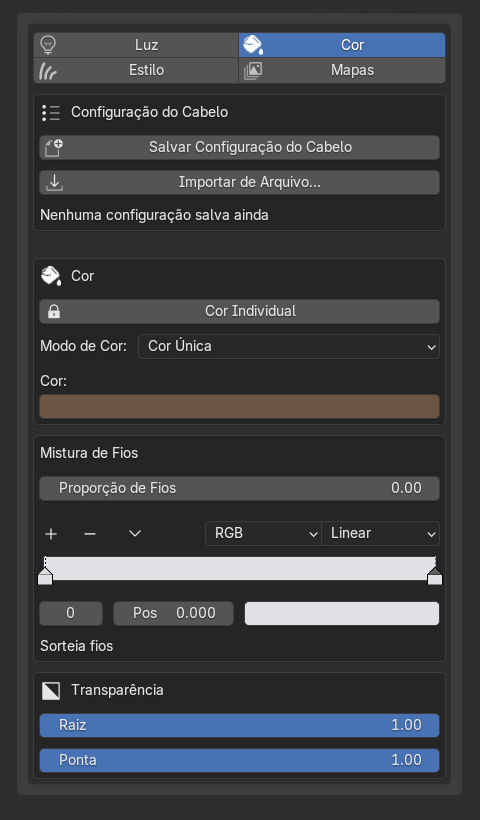
Task: Remove color stop with minus icon
Action: 90,534
